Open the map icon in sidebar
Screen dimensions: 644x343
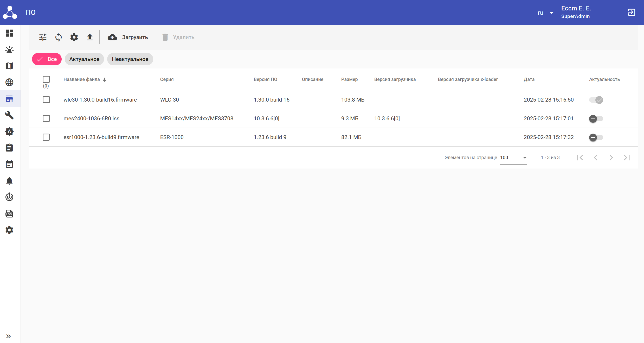tap(9, 66)
